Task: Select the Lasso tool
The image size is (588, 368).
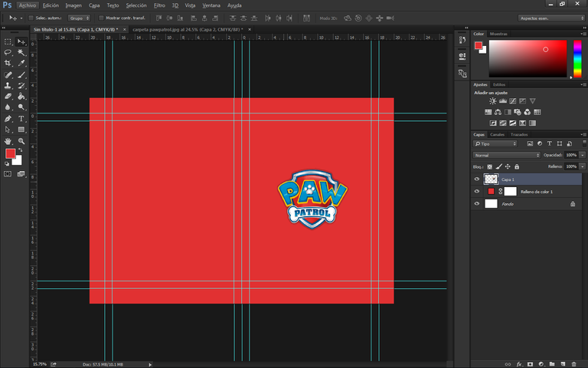Action: pyautogui.click(x=8, y=52)
